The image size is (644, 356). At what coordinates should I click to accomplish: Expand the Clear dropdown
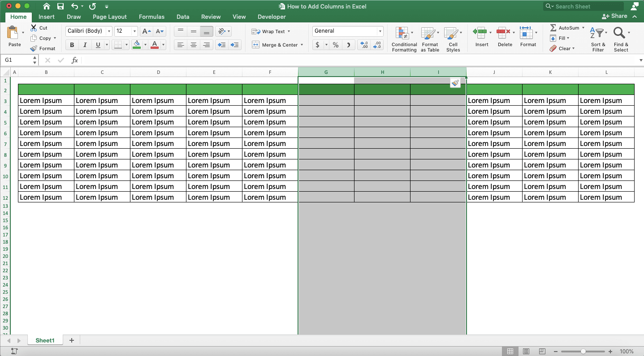click(573, 48)
